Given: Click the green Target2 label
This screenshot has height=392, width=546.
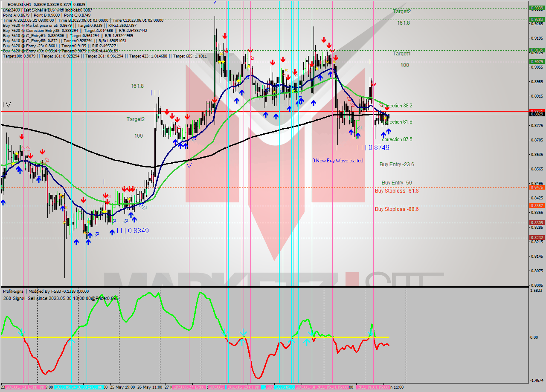Looking at the screenshot, I should [401, 12].
